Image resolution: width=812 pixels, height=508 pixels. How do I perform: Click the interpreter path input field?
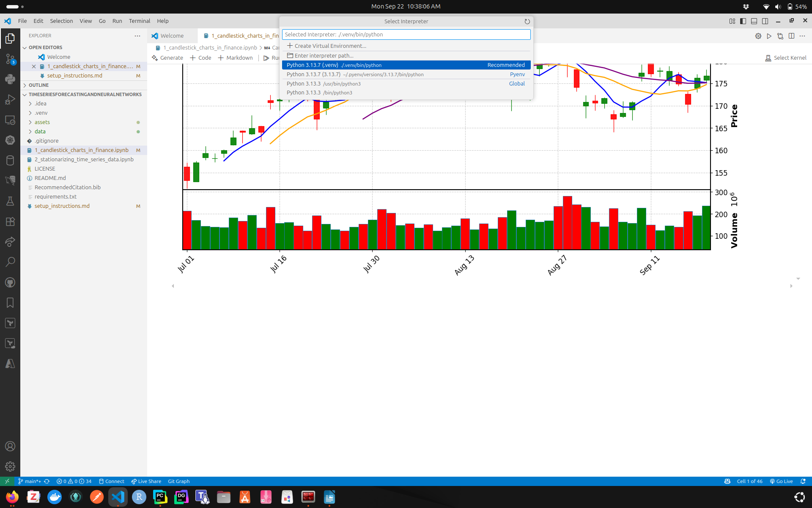coord(406,35)
